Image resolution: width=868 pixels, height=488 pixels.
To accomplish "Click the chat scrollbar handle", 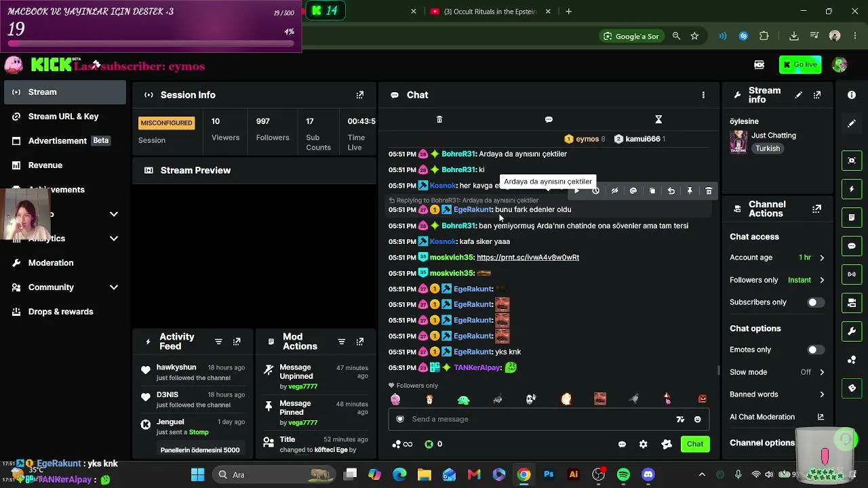I will [719, 369].
